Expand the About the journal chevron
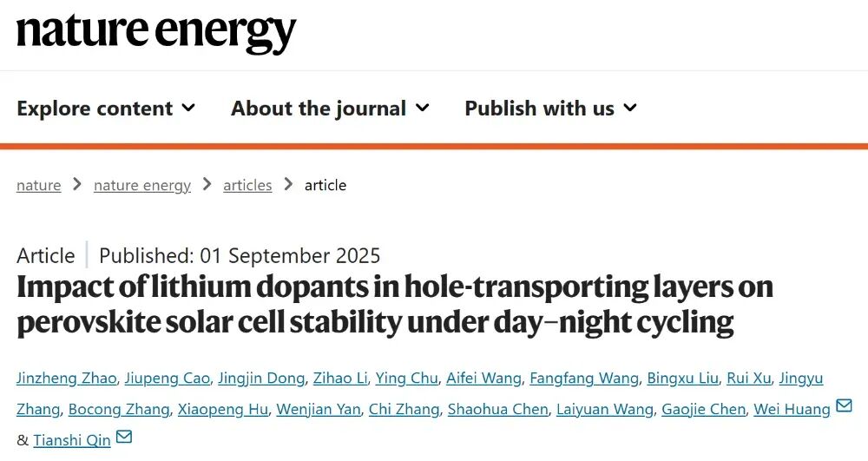 click(423, 108)
